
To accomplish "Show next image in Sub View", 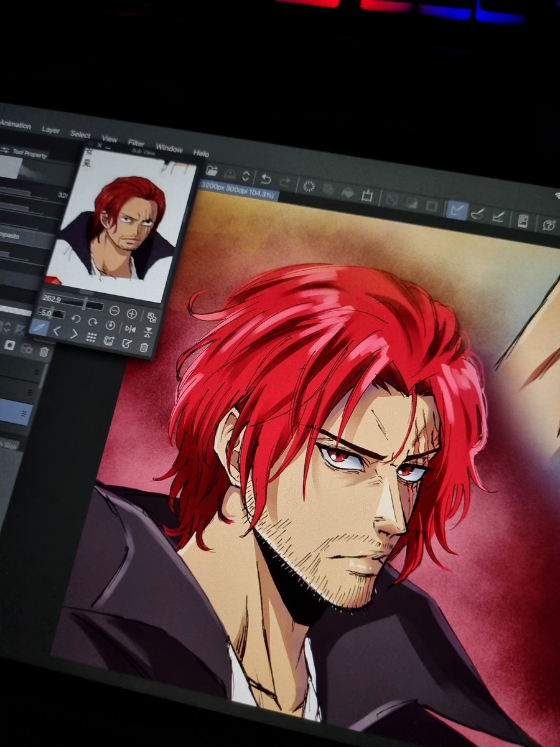I will pyautogui.click(x=74, y=334).
